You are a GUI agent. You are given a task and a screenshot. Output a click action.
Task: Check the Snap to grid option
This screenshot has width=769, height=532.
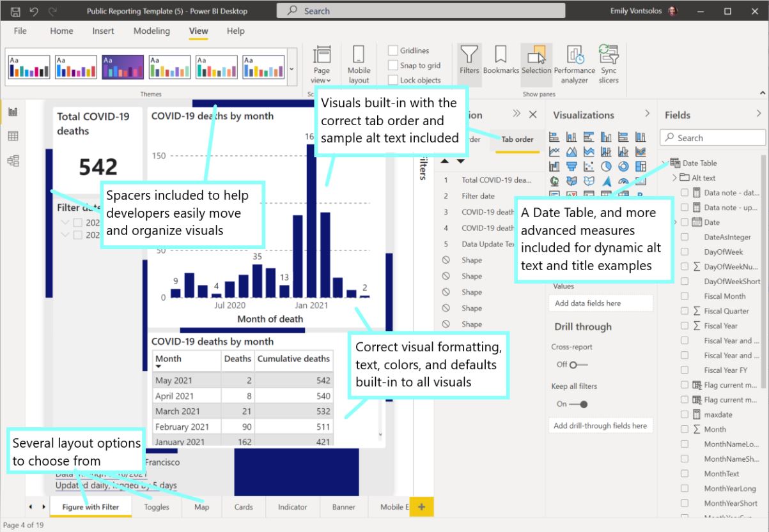392,65
